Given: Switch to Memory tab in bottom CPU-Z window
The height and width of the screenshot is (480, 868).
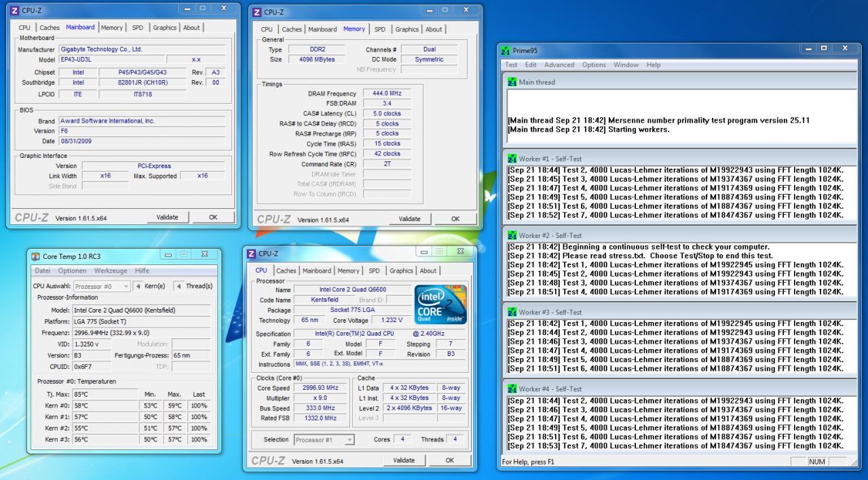Looking at the screenshot, I should pos(349,271).
